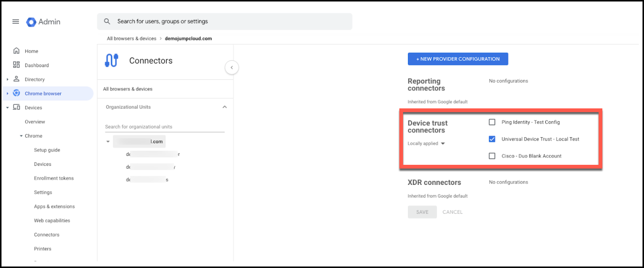Click the Device trust connectors heading
The height and width of the screenshot is (268, 644).
coord(428,127)
